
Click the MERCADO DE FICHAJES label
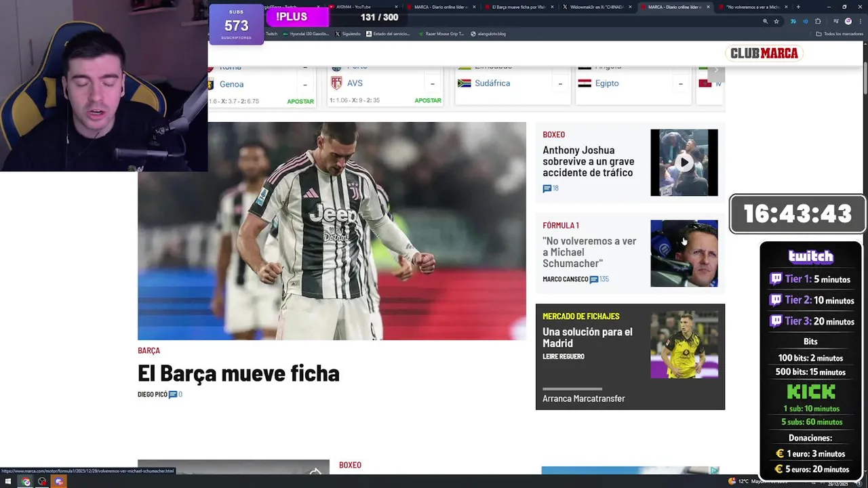pos(580,316)
